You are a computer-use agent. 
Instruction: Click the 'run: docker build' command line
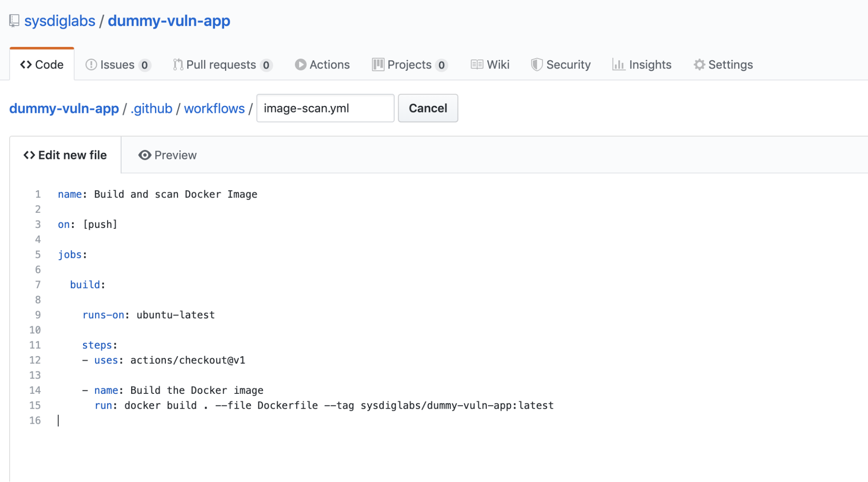coord(324,406)
